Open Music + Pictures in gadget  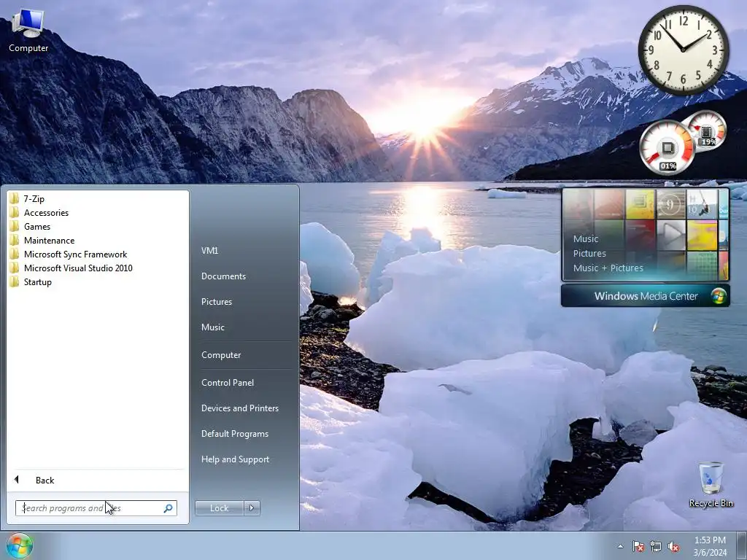[608, 268]
